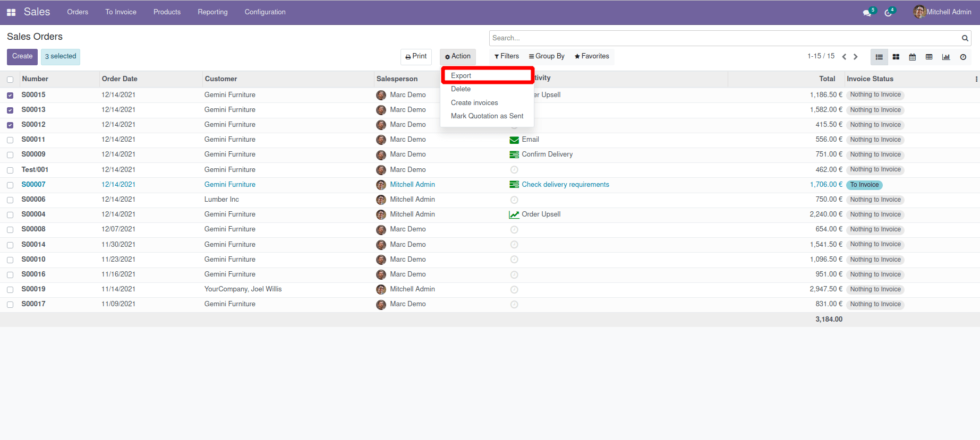Viewport: 980px width, 440px height.
Task: Switch to kanban view
Action: point(896,57)
